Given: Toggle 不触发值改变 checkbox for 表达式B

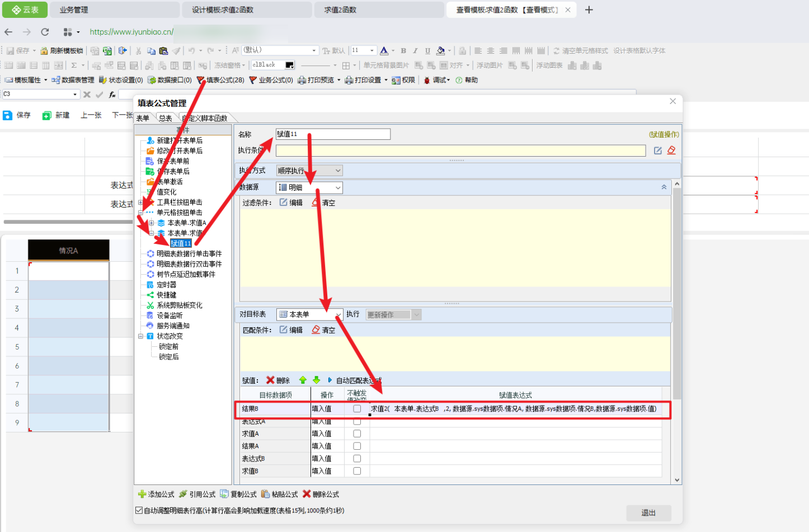Looking at the screenshot, I should (x=357, y=459).
